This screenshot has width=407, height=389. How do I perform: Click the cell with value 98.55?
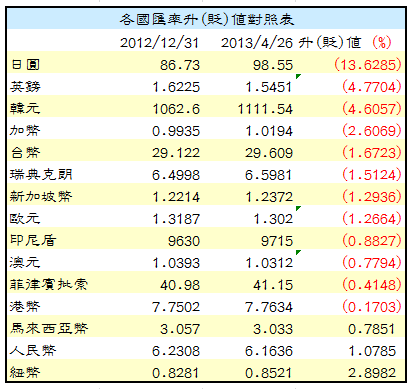(x=273, y=65)
